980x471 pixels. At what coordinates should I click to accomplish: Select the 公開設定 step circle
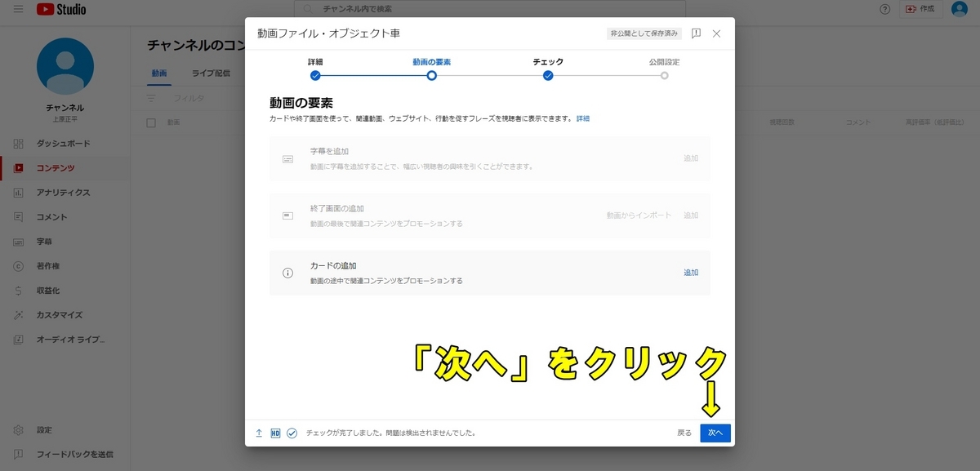pos(664,74)
